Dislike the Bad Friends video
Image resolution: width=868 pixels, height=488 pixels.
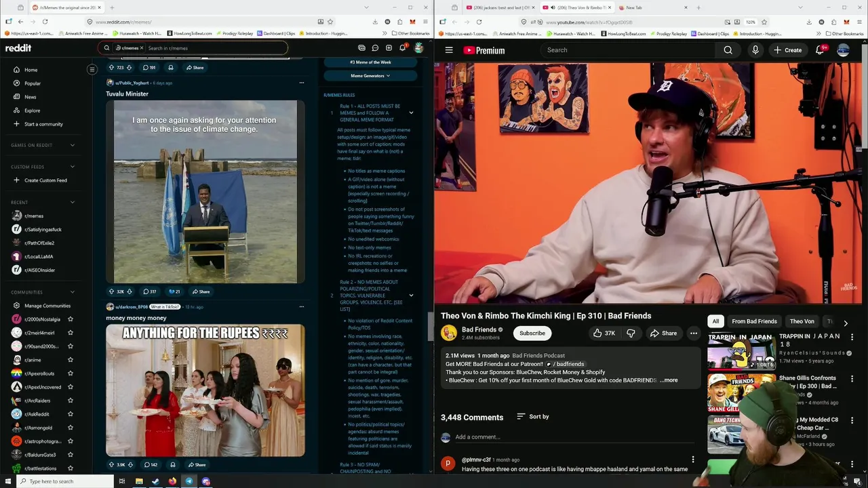tap(631, 333)
